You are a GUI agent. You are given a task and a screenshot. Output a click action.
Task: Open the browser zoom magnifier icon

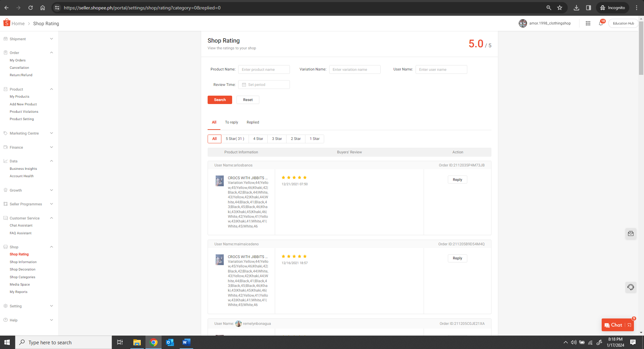(x=549, y=8)
